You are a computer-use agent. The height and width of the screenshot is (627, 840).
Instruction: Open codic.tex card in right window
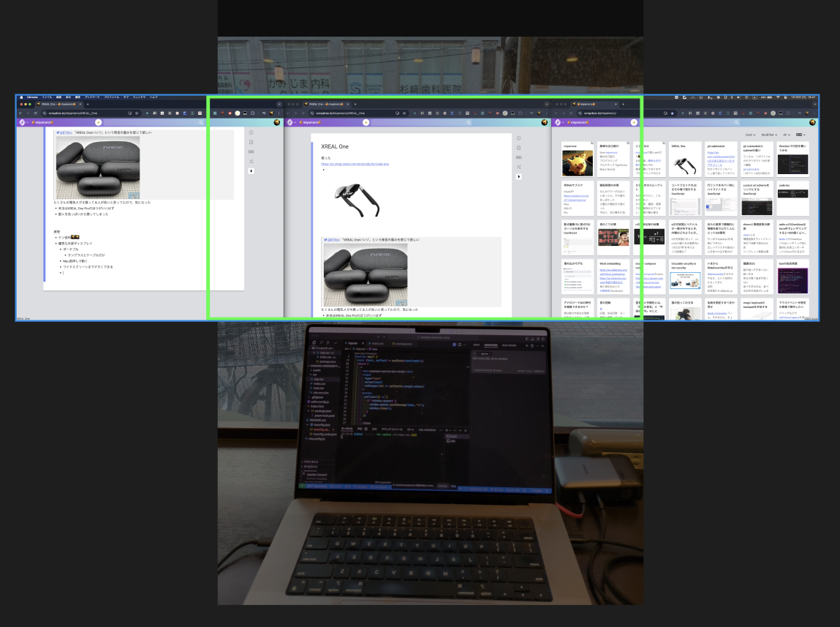[793, 199]
